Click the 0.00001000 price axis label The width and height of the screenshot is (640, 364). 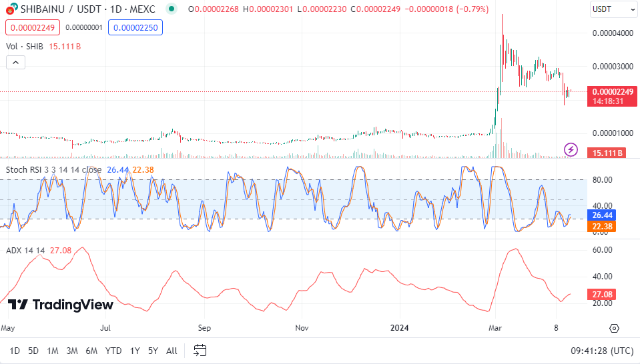(613, 133)
